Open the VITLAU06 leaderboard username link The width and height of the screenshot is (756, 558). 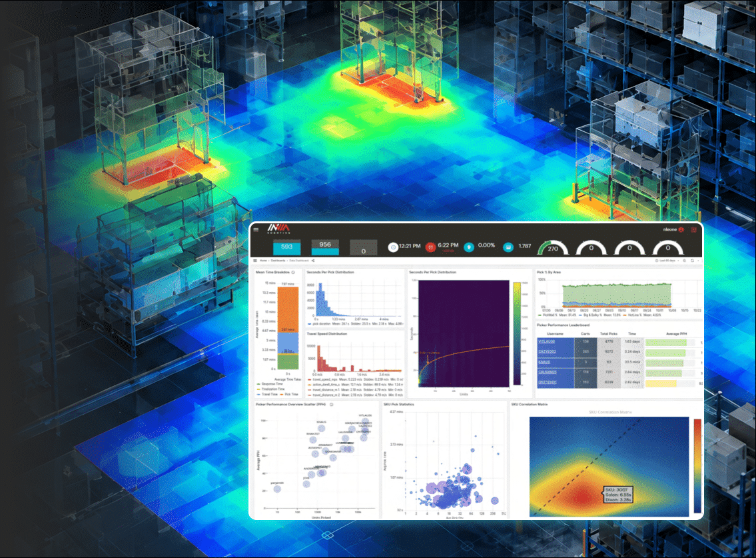click(546, 341)
